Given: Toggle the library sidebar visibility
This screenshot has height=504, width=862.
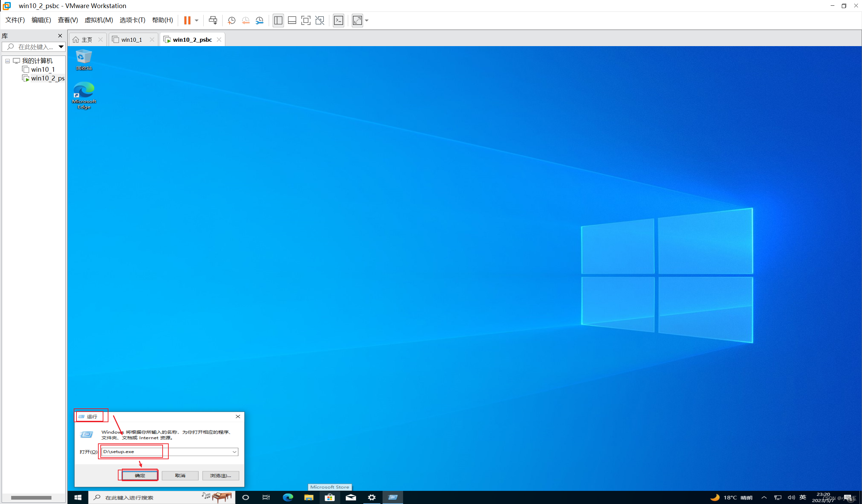Looking at the screenshot, I should click(x=278, y=20).
